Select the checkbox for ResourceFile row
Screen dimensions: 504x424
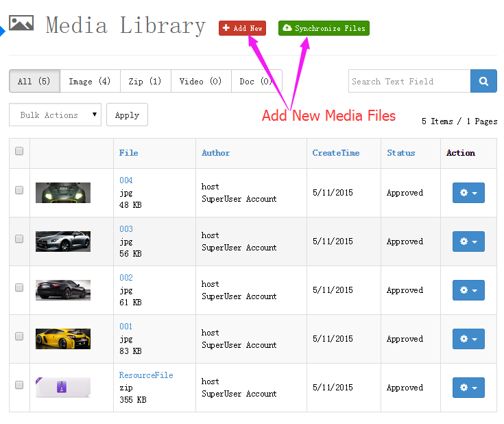[x=19, y=385]
